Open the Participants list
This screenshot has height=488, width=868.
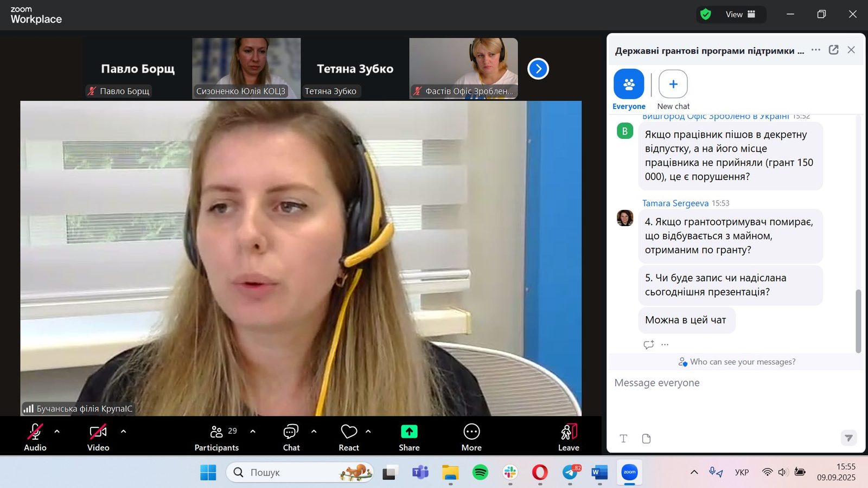pos(217,437)
